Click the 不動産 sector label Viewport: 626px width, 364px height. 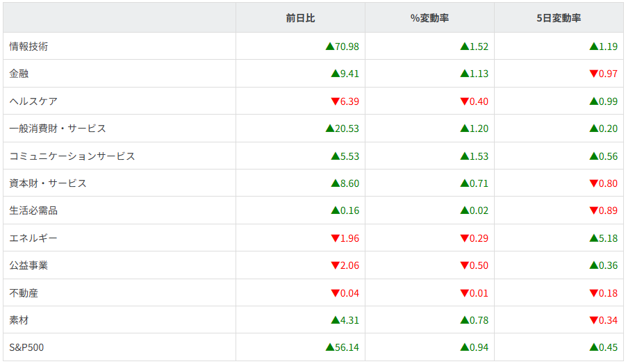point(24,293)
